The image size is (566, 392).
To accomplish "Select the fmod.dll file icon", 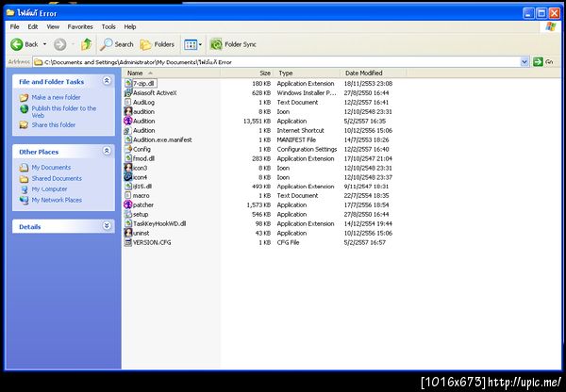I will 128,158.
